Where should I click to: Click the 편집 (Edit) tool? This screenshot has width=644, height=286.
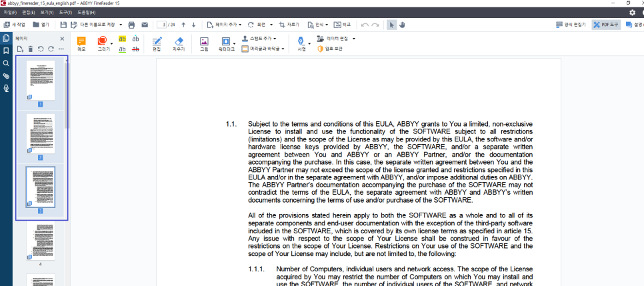tap(157, 44)
